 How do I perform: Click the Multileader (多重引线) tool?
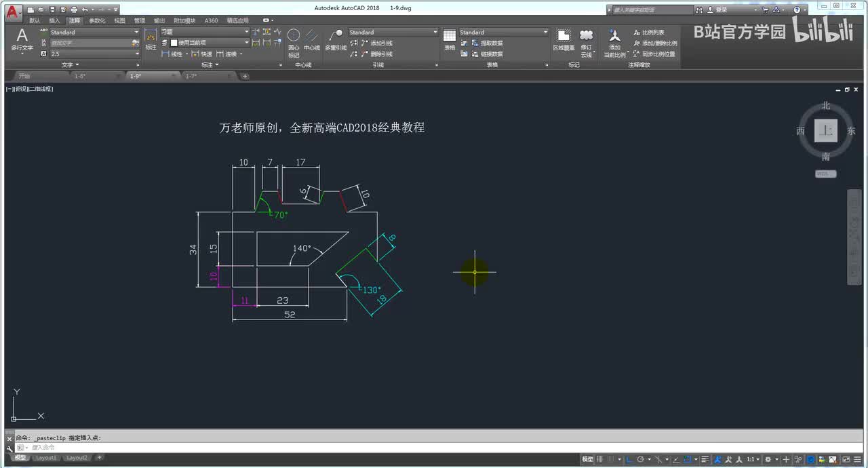point(336,39)
